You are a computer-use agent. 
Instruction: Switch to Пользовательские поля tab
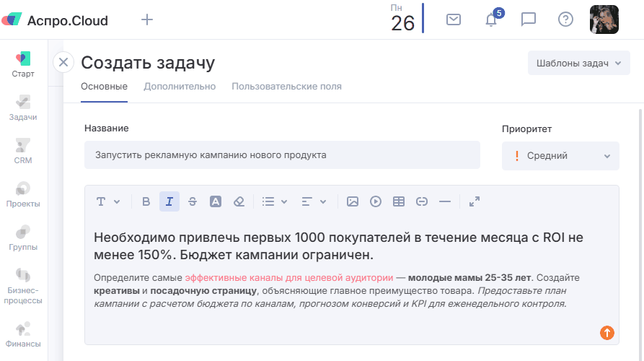pyautogui.click(x=286, y=87)
